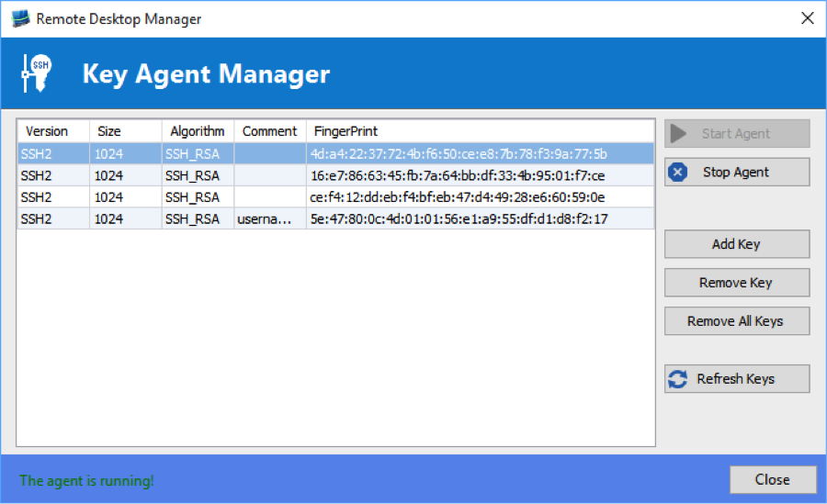Select key with fingerprint starting ce:f4:12

tap(458, 197)
